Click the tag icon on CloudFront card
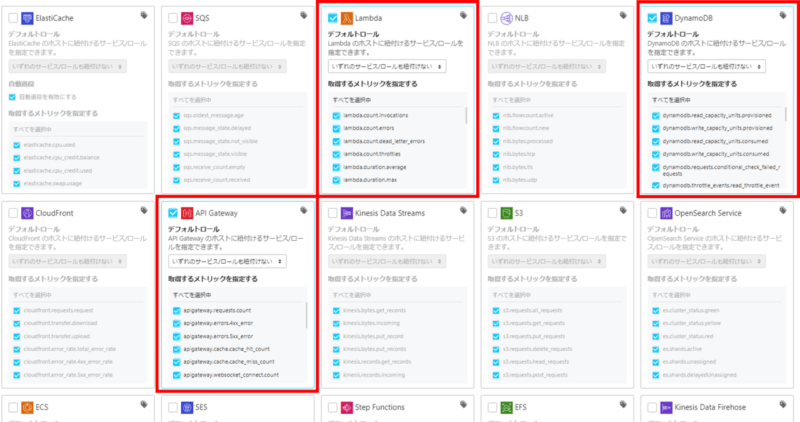Screen dimensions: 800x422 [x=144, y=211]
